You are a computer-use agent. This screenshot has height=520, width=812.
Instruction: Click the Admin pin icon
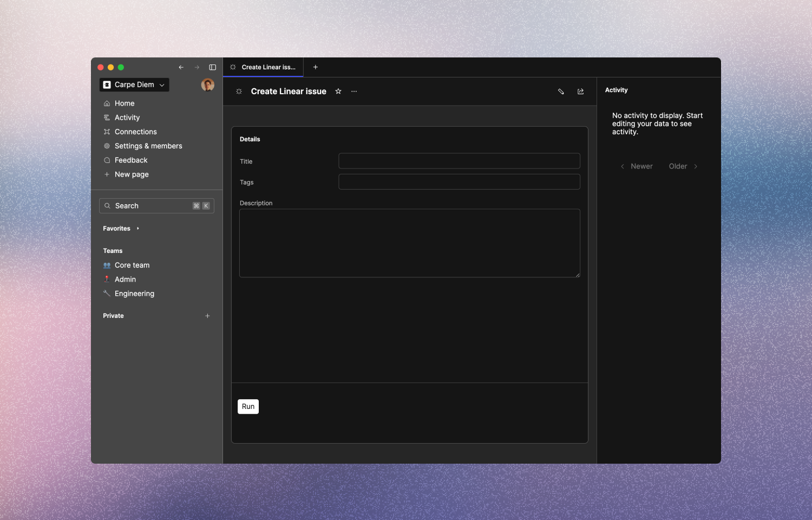(x=107, y=279)
